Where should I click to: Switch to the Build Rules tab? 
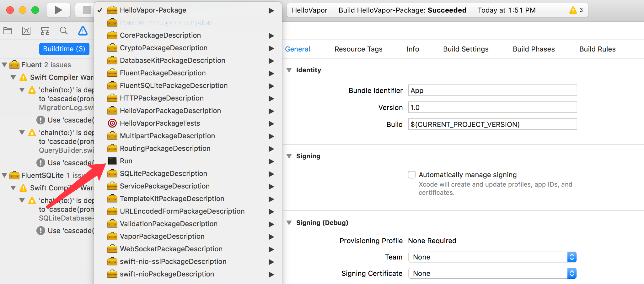(597, 49)
